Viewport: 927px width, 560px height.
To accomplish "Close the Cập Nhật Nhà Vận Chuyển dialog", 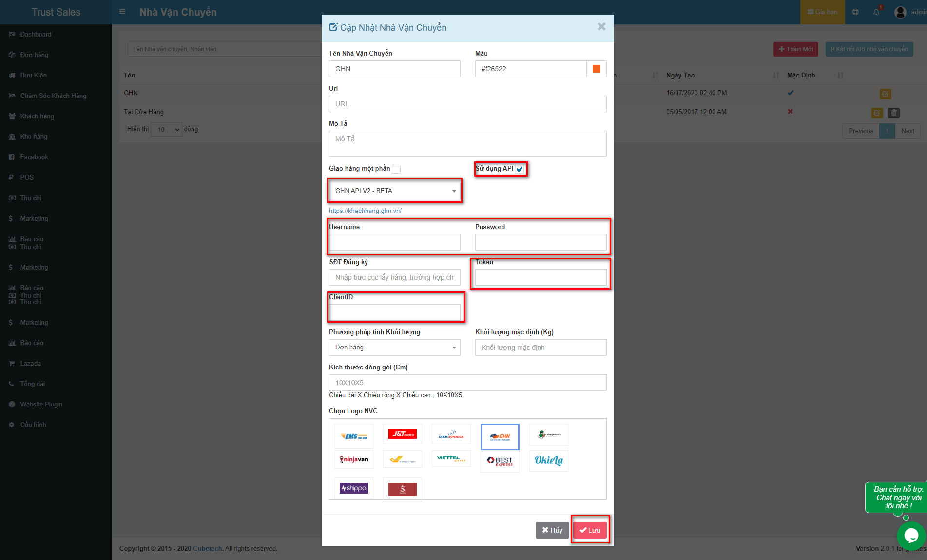I will click(x=601, y=27).
